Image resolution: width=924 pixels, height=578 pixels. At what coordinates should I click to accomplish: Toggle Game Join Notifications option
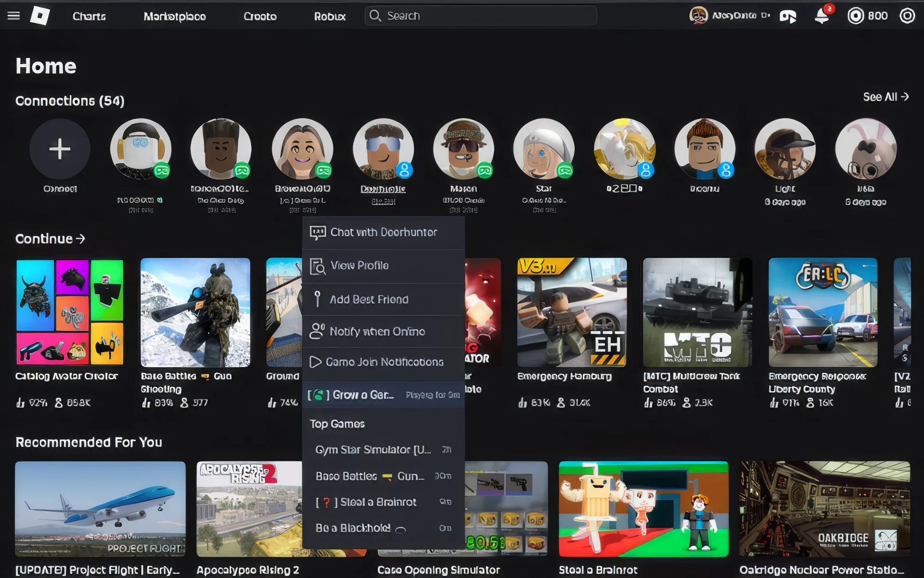[x=383, y=362]
